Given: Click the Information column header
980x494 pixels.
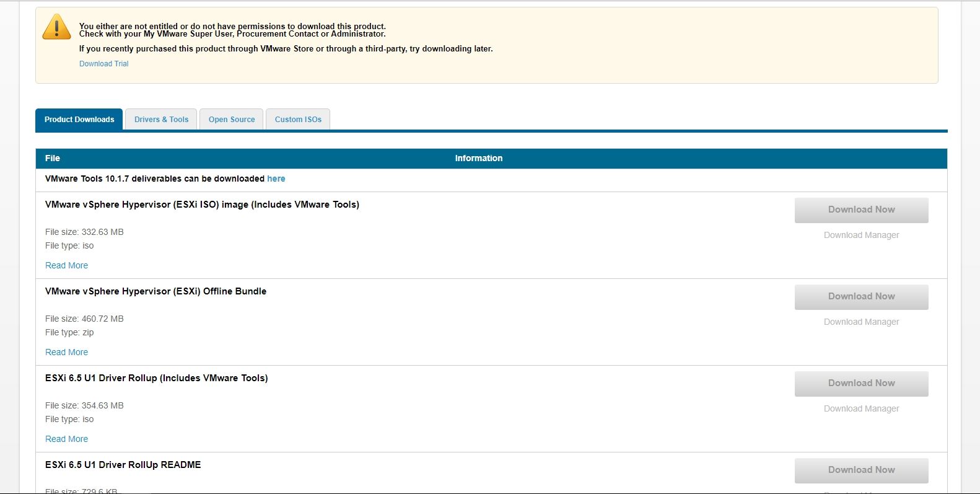Looking at the screenshot, I should pos(479,158).
